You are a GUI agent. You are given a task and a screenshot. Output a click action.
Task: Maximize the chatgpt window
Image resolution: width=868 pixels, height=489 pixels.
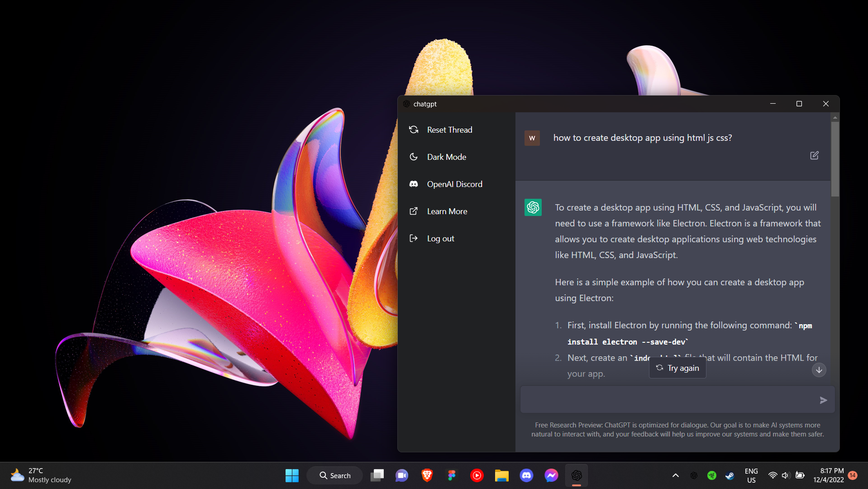pyautogui.click(x=799, y=104)
